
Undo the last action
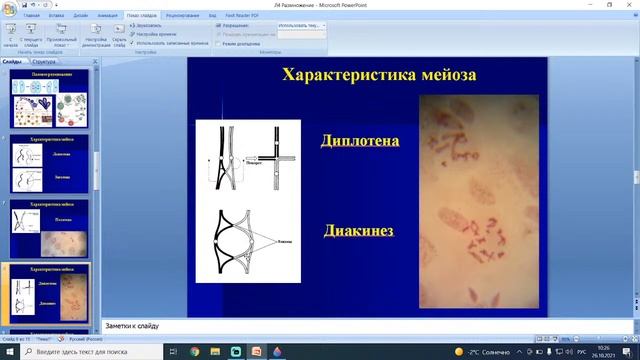click(33, 5)
